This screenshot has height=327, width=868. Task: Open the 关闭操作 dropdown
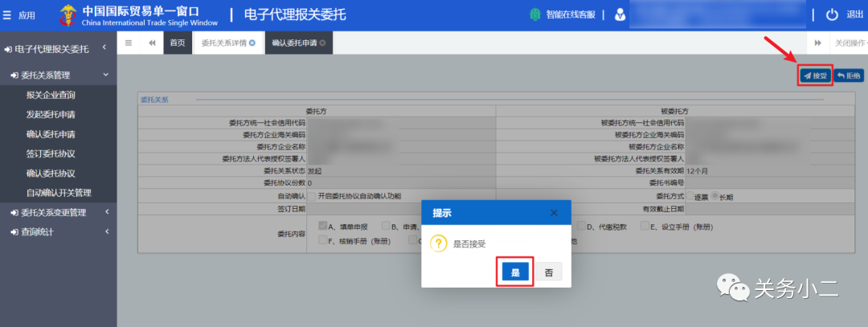(850, 43)
